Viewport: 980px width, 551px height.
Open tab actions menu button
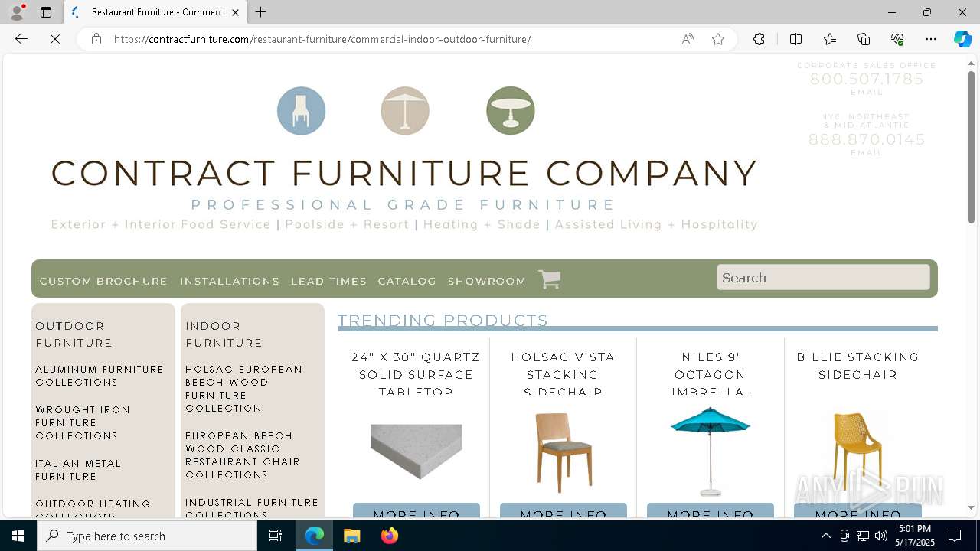pos(46,12)
